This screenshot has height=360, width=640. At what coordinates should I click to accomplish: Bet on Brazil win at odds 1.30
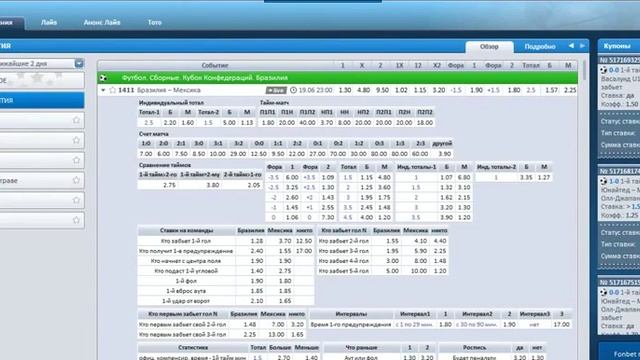coord(345,90)
